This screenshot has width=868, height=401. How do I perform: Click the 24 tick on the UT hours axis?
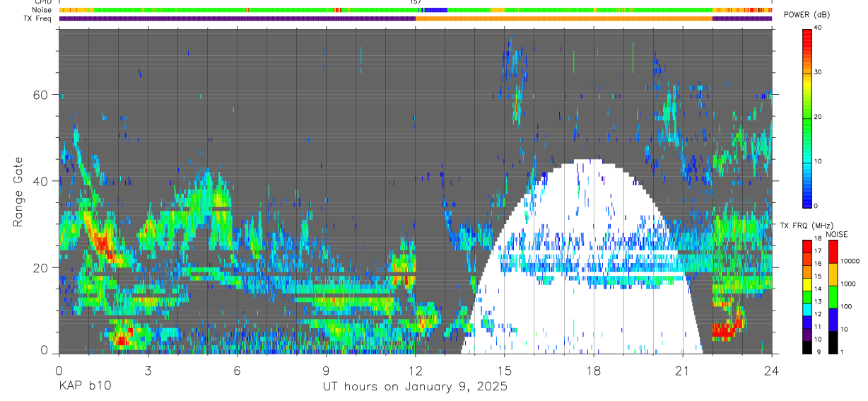(772, 370)
